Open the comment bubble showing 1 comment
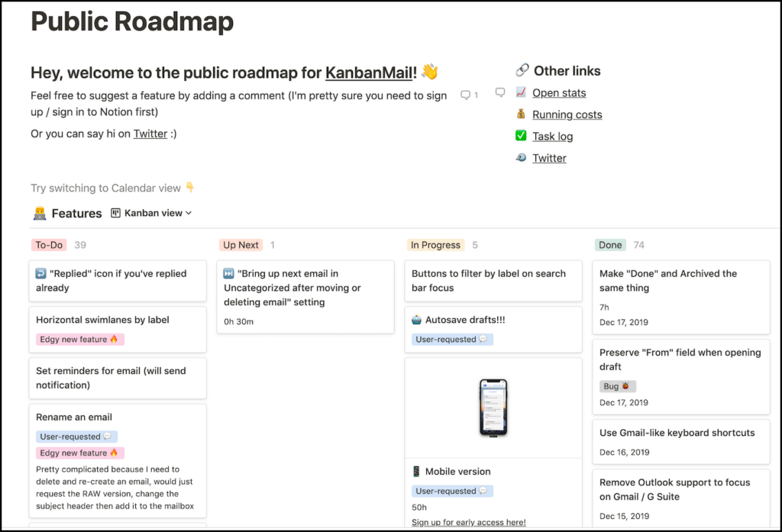The width and height of the screenshot is (782, 532). coord(470,95)
